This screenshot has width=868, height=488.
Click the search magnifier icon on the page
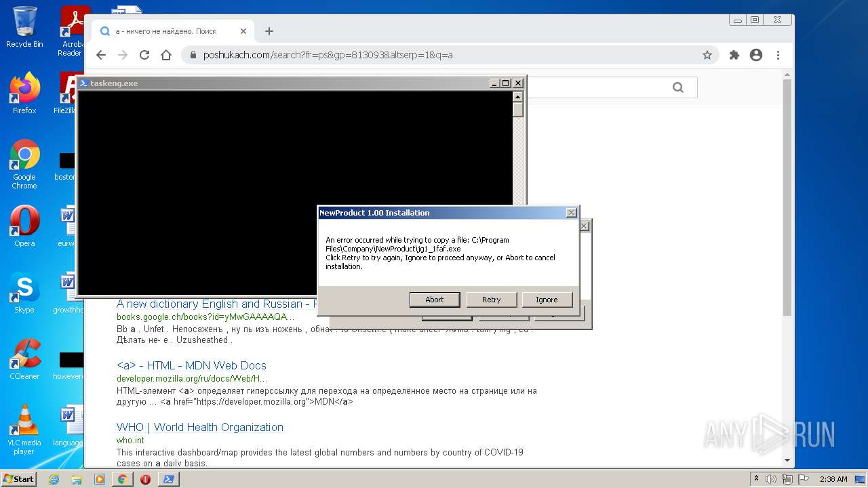pyautogui.click(x=678, y=87)
